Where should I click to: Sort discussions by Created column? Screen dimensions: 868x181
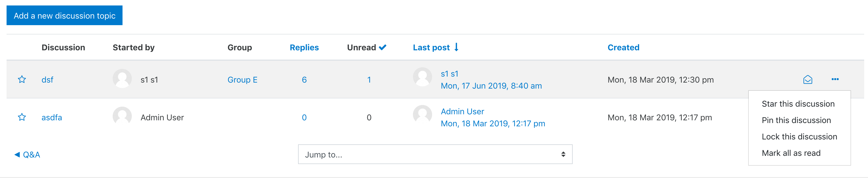click(x=623, y=48)
